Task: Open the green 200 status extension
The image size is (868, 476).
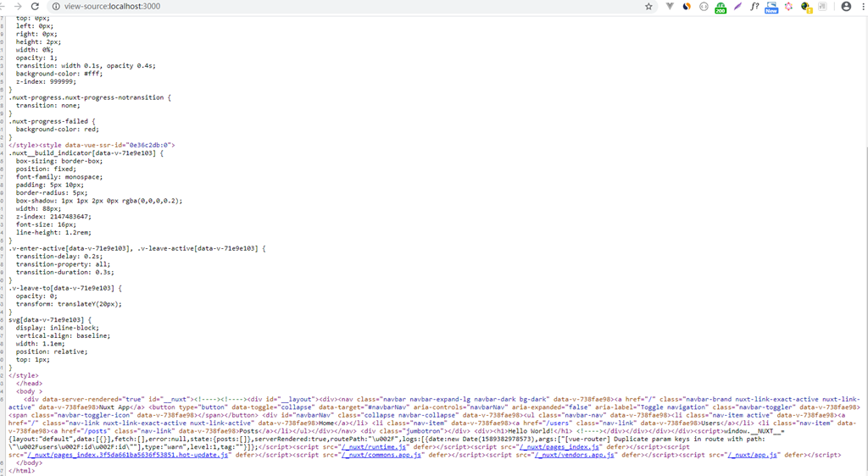Action: [721, 7]
